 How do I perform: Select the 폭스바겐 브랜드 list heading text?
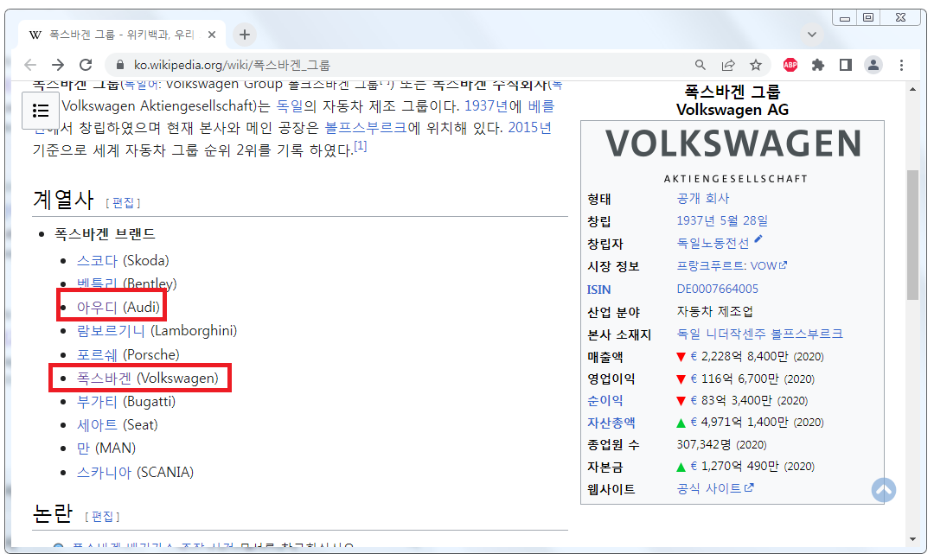coord(105,234)
